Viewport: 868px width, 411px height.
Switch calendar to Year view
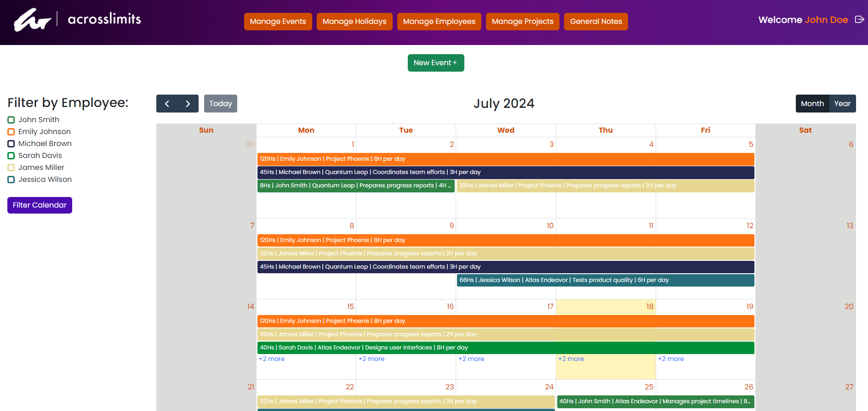[842, 104]
